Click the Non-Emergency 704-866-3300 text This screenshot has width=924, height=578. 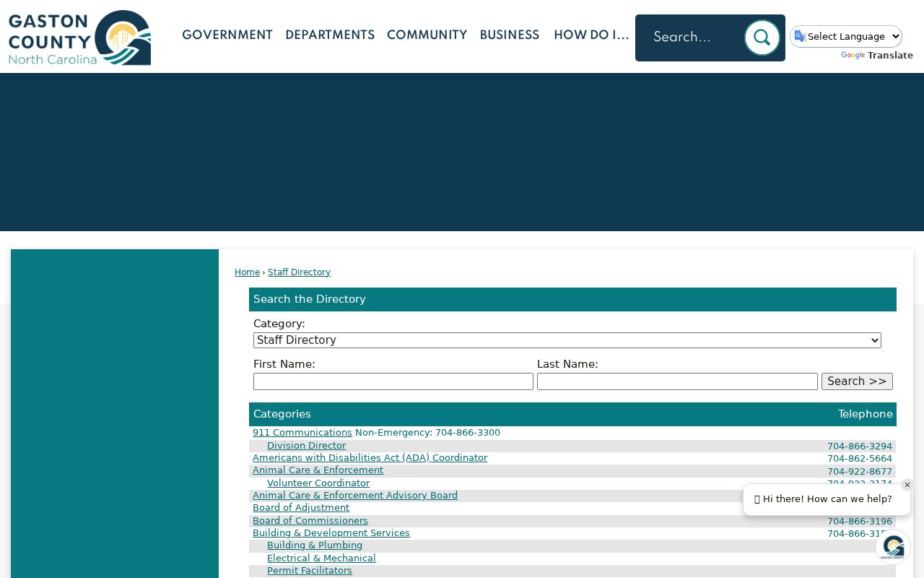[427, 433]
